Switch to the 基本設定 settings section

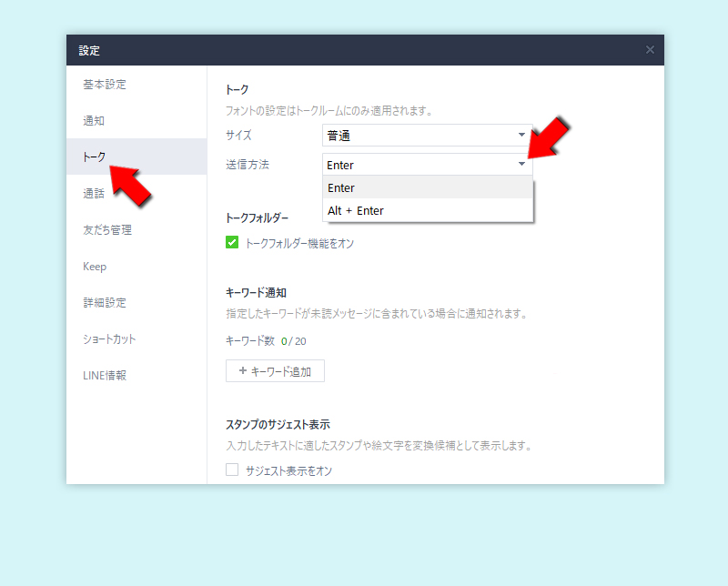[x=103, y=84]
